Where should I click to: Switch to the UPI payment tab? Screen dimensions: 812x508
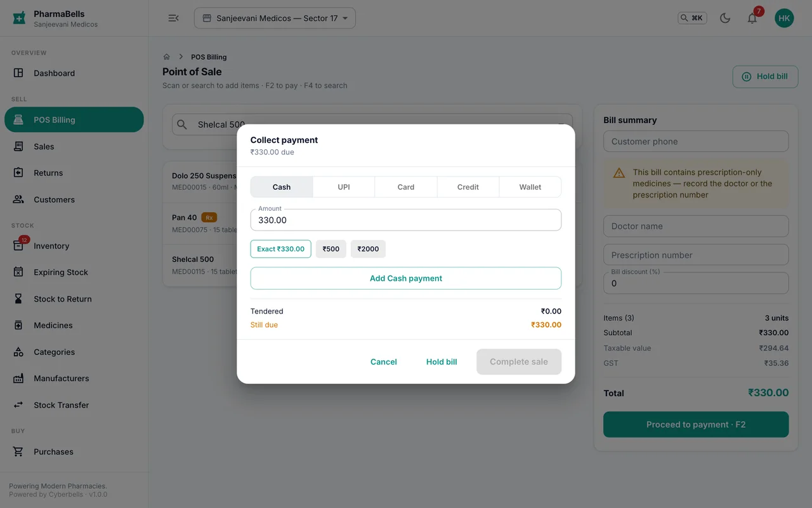[x=344, y=187]
